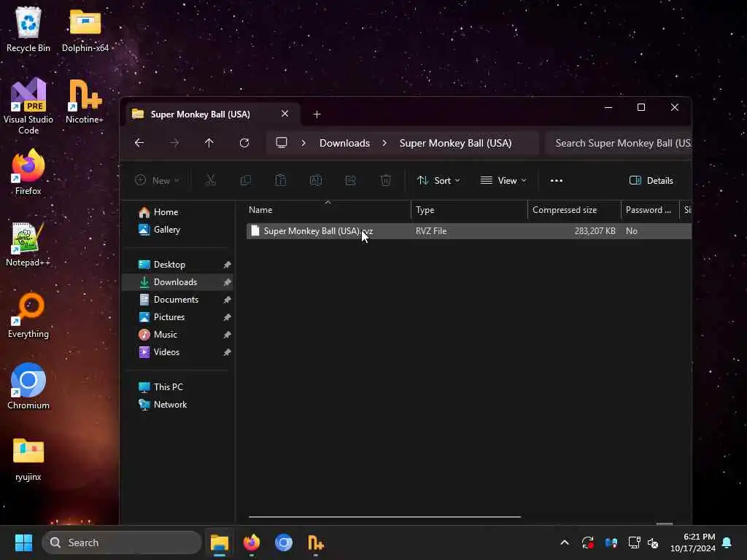The image size is (747, 560).
Task: Open the View dropdown menu
Action: [x=503, y=181]
